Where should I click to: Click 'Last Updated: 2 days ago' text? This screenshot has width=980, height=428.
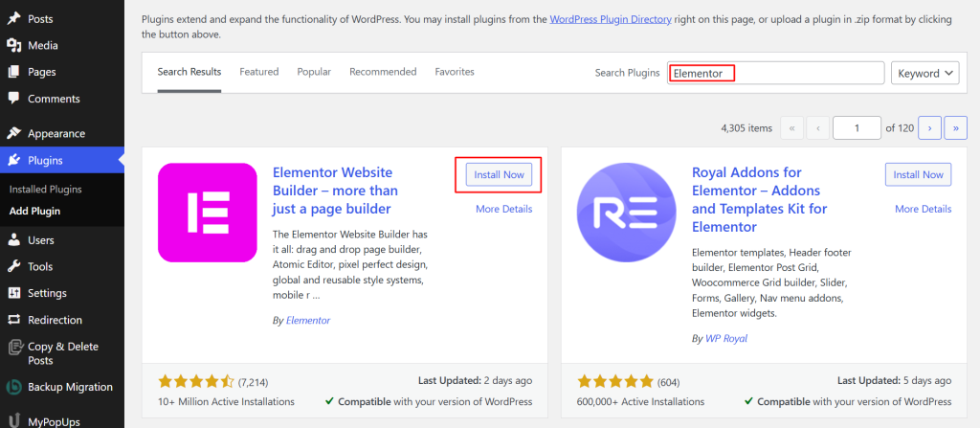click(x=475, y=380)
